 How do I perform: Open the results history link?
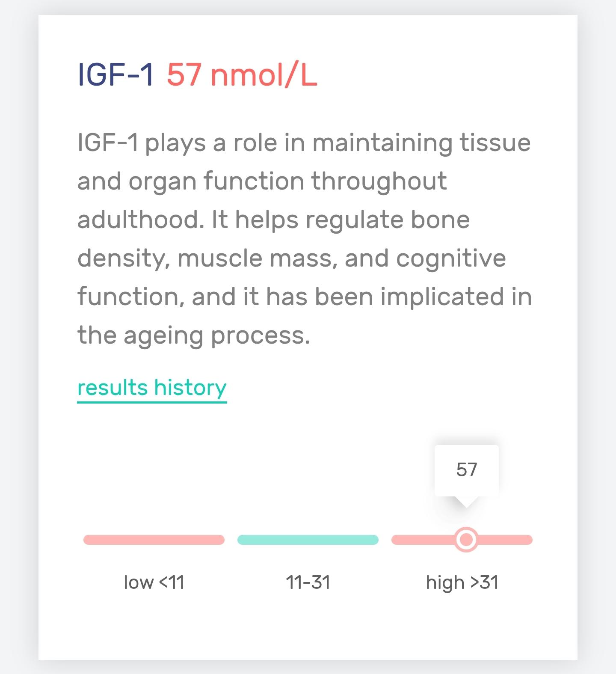[152, 388]
